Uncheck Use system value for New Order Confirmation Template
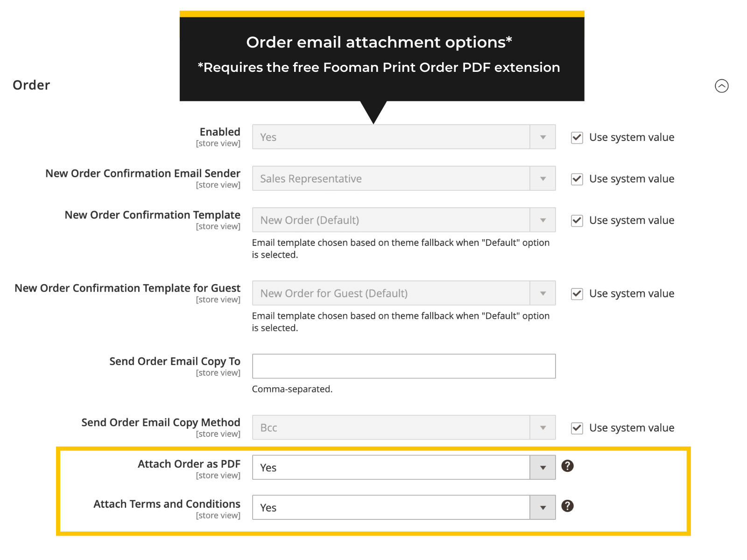 point(577,220)
